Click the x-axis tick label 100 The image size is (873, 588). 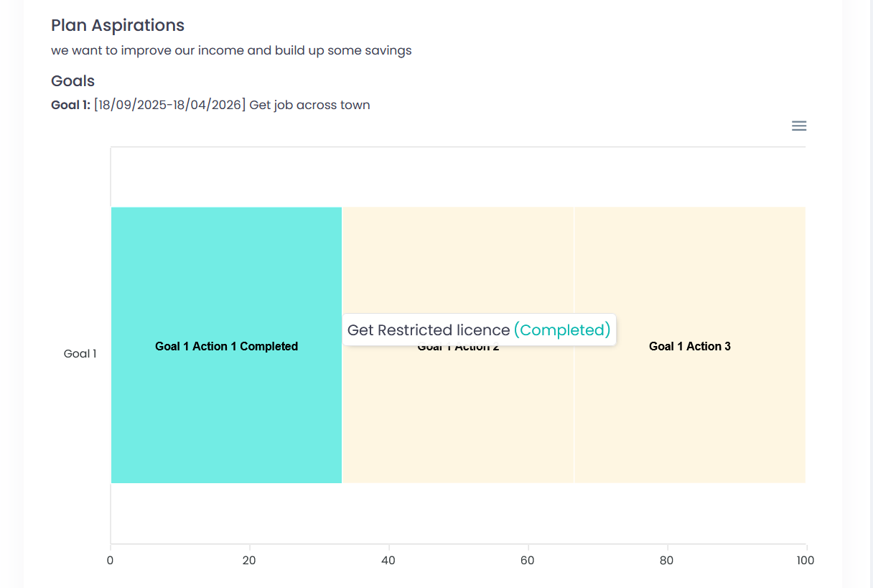(806, 561)
